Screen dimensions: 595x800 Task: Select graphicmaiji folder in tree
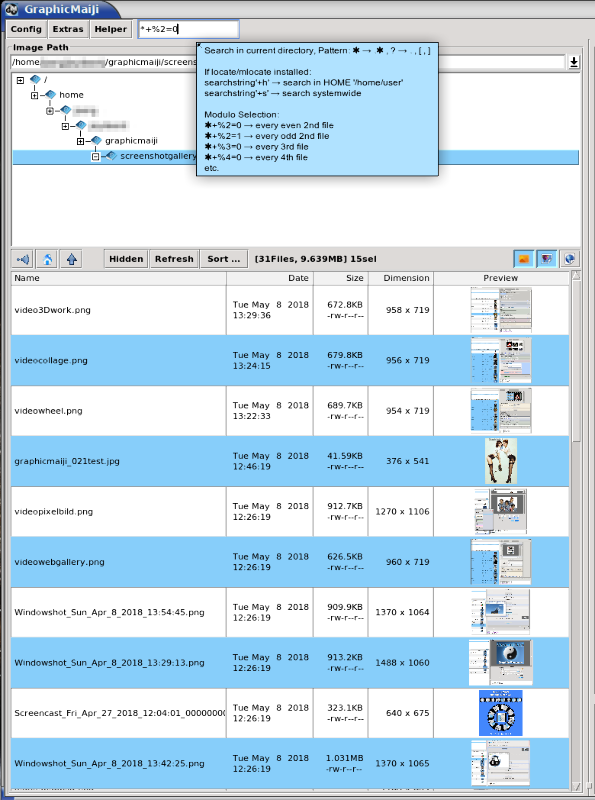coord(131,141)
